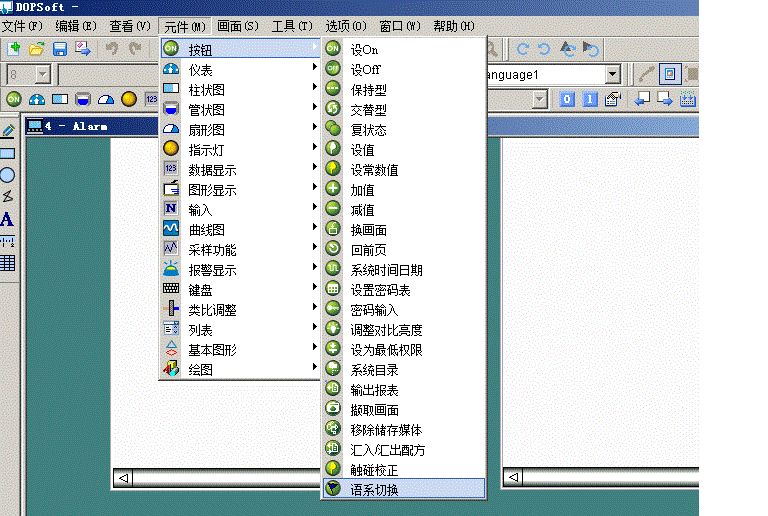This screenshot has height=516, width=768.
Task: Toggle the state 1 button
Action: 589,99
